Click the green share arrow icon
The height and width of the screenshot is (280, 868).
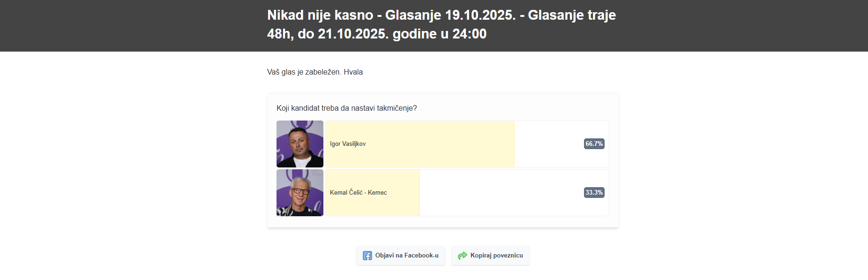pos(463,256)
